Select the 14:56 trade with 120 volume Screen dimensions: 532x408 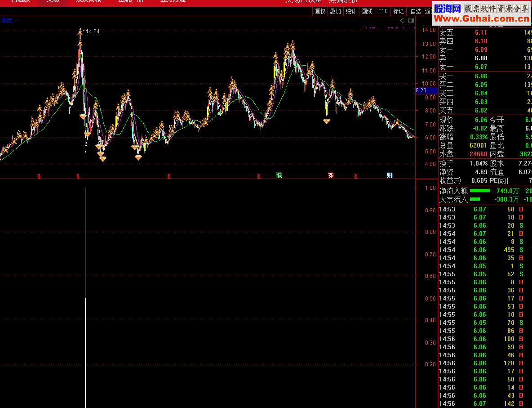[486, 363]
